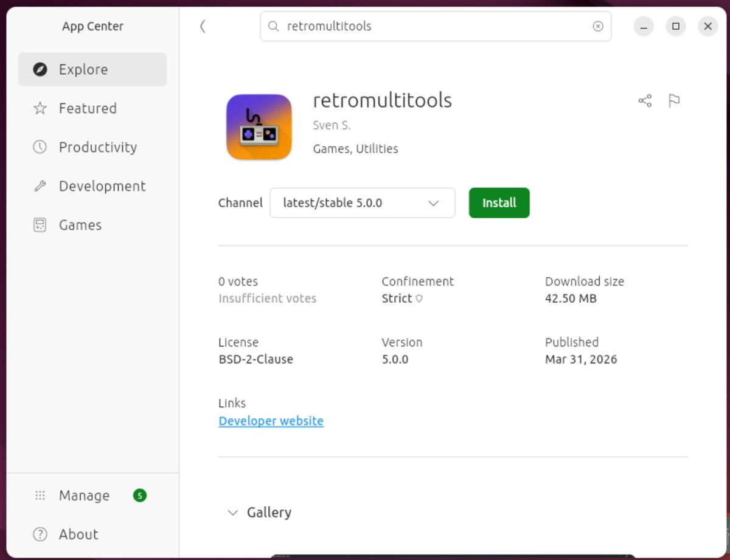Image resolution: width=730 pixels, height=560 pixels.
Task: Maximize the App Center window
Action: 676,26
